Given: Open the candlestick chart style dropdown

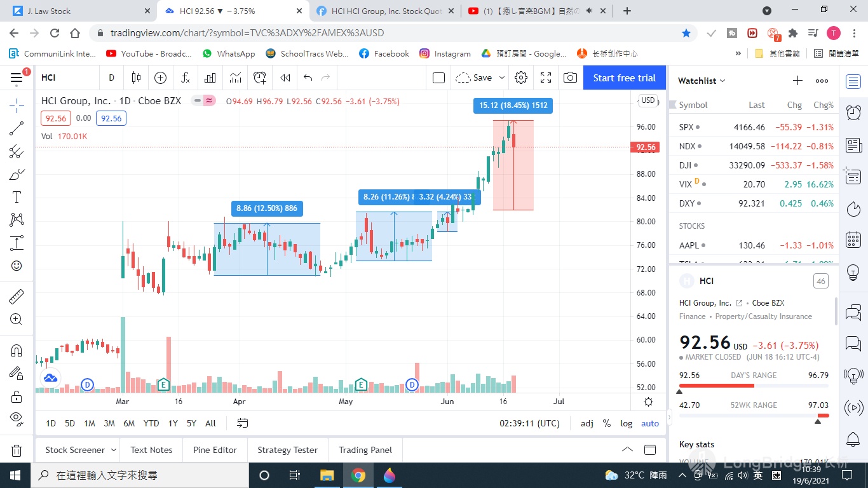Looking at the screenshot, I should [136, 78].
